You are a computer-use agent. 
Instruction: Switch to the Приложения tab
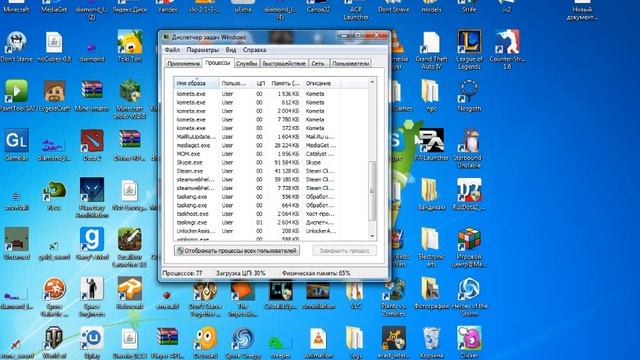[184, 64]
